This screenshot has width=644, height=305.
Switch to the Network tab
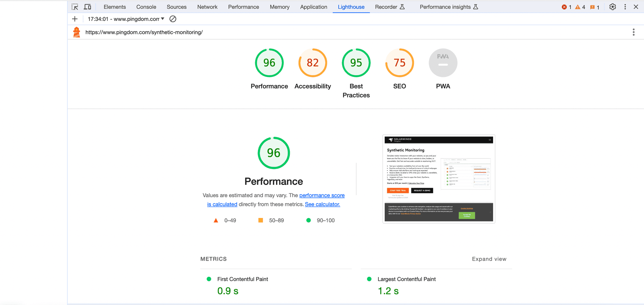coord(207,7)
